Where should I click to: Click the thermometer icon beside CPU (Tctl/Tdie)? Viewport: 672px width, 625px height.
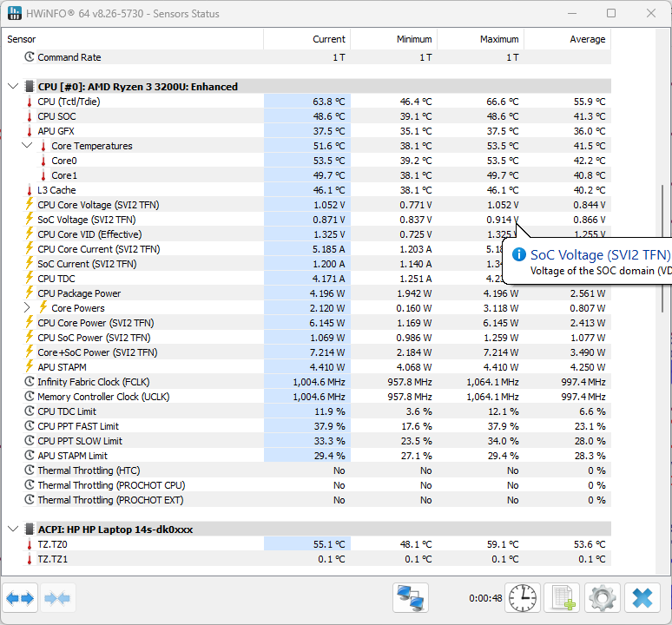(x=30, y=102)
